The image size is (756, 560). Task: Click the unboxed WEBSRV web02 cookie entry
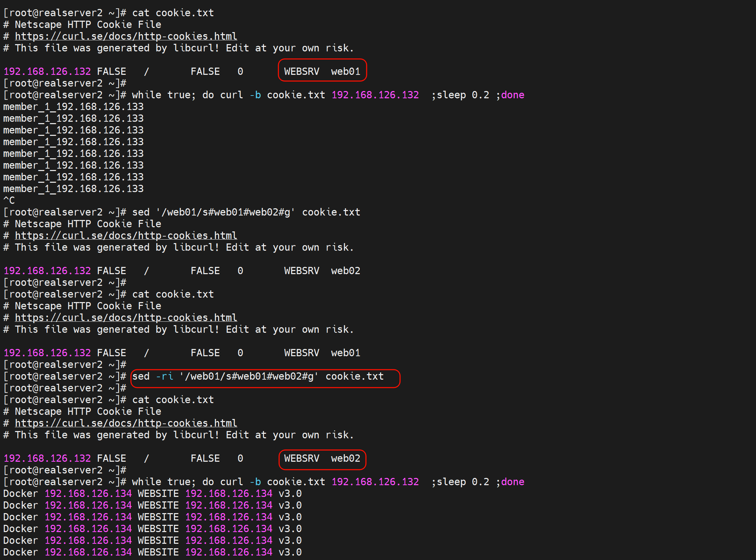point(322,271)
